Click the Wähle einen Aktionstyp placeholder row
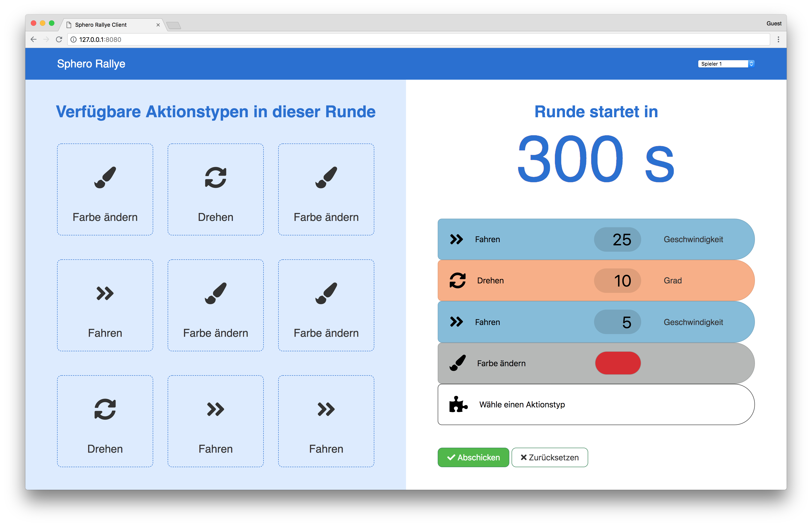This screenshot has height=526, width=812. pyautogui.click(x=596, y=405)
